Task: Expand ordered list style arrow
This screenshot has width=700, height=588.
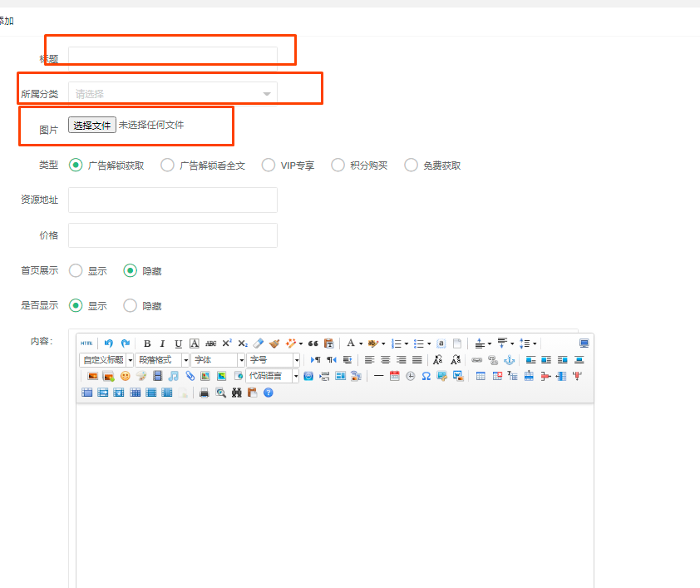Action: [407, 343]
